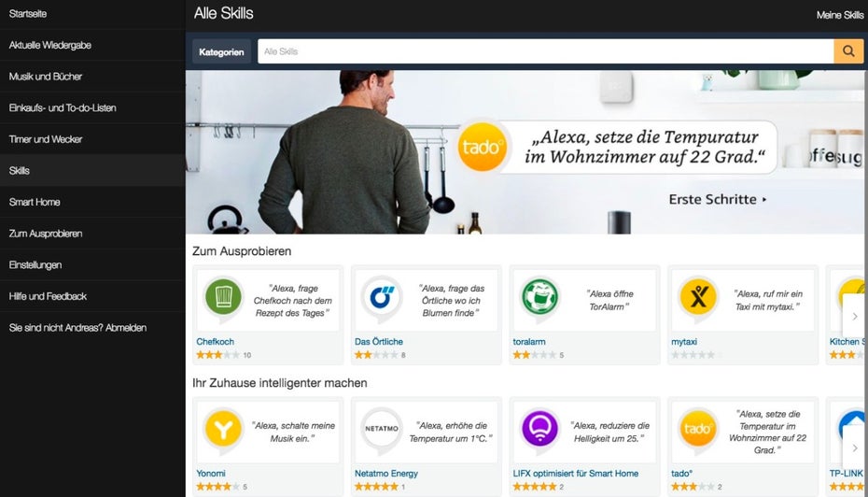Click the Chefkoch star rating
The image size is (868, 497).
click(218, 355)
